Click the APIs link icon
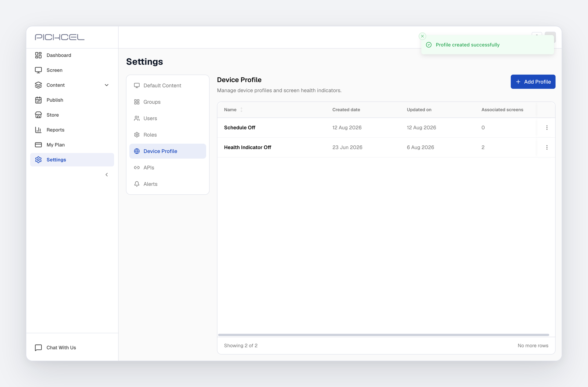588x387 pixels. click(x=137, y=167)
